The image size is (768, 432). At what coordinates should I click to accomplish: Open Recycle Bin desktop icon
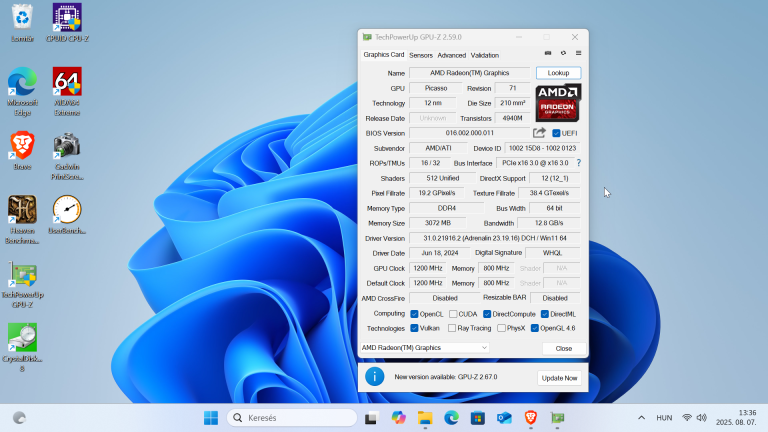point(23,23)
